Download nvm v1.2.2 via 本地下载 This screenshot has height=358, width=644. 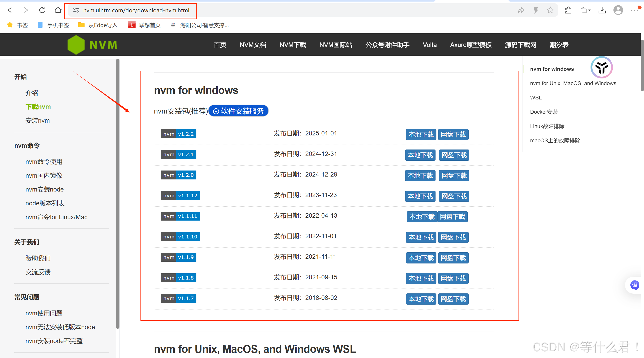[421, 134]
